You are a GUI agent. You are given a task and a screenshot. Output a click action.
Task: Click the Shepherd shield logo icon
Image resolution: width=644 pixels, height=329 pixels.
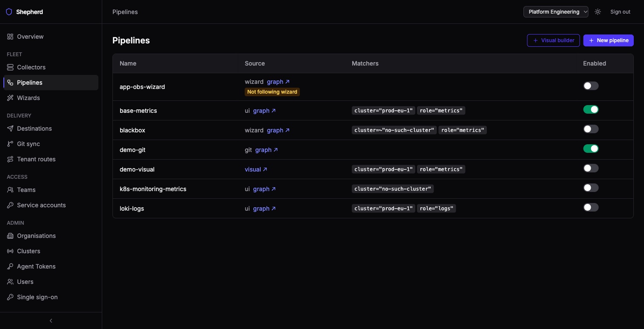coord(9,12)
